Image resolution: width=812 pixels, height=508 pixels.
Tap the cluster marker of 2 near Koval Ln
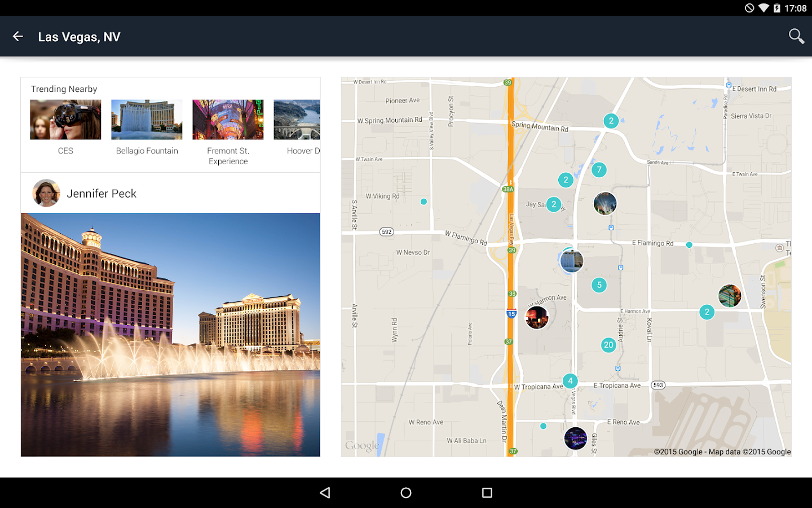click(707, 312)
